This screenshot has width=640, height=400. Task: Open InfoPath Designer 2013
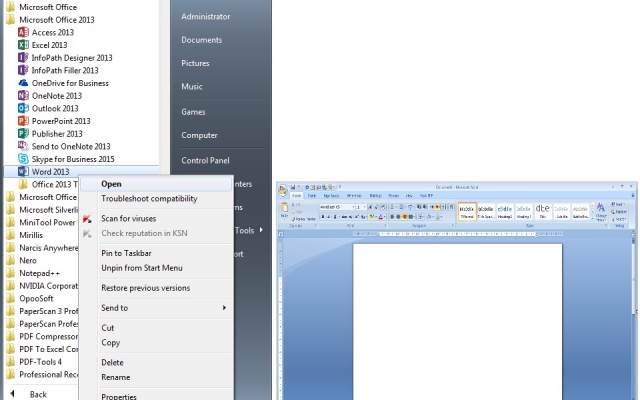(65, 58)
